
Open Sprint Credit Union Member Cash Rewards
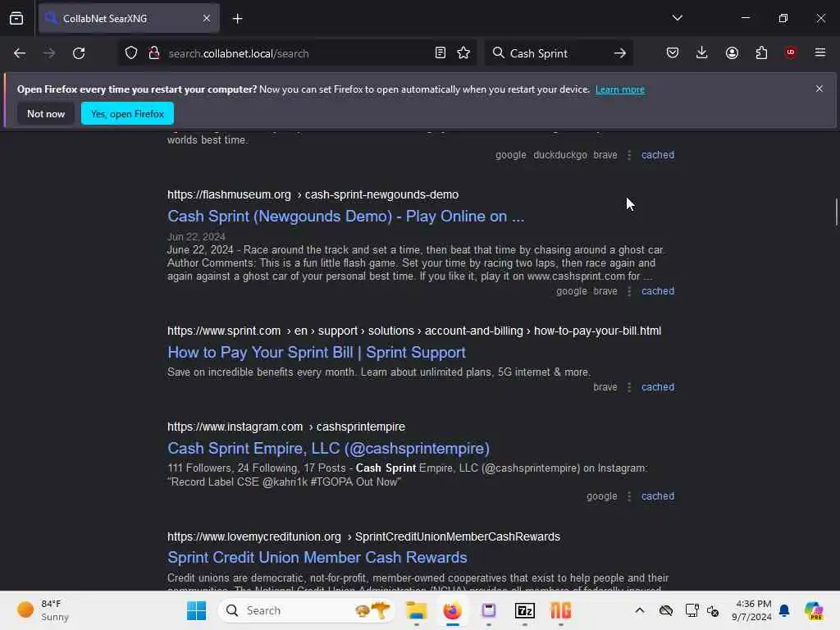[x=317, y=558]
